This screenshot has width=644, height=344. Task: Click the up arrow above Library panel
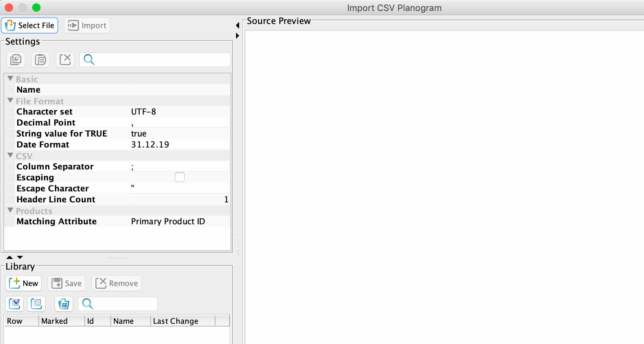(x=10, y=257)
